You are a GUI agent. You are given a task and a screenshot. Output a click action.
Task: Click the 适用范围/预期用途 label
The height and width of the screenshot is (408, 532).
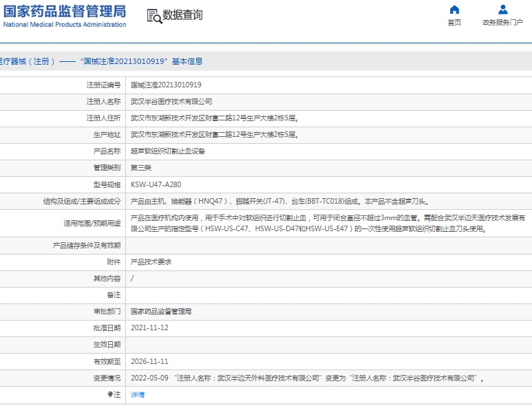pos(92,223)
